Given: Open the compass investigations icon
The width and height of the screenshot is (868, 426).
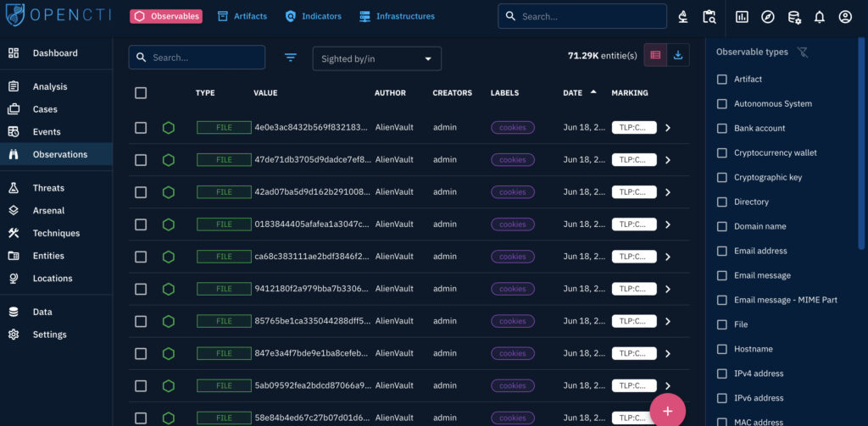Looking at the screenshot, I should tap(767, 17).
